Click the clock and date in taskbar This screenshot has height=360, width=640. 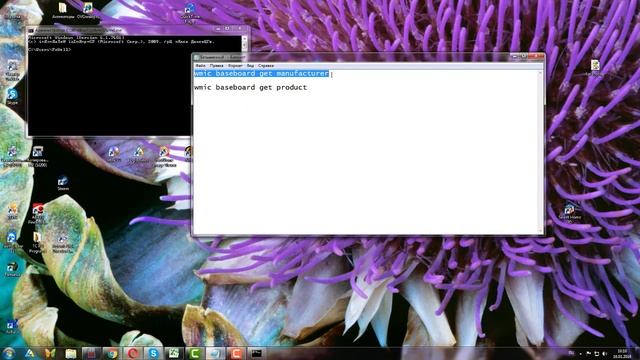tap(623, 353)
